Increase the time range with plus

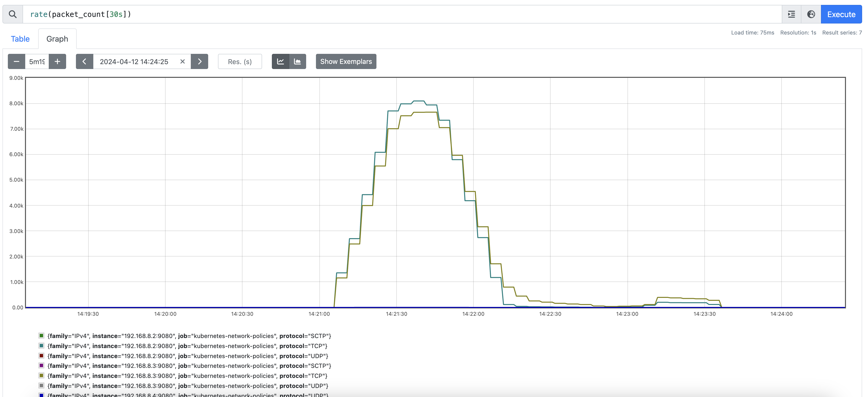[x=57, y=61]
